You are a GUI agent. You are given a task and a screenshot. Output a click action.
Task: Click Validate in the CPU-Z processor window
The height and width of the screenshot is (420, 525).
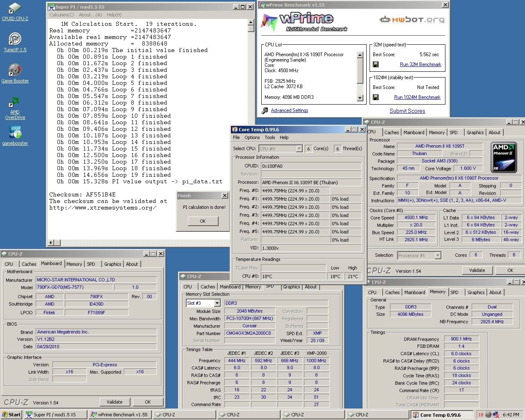coord(477,270)
